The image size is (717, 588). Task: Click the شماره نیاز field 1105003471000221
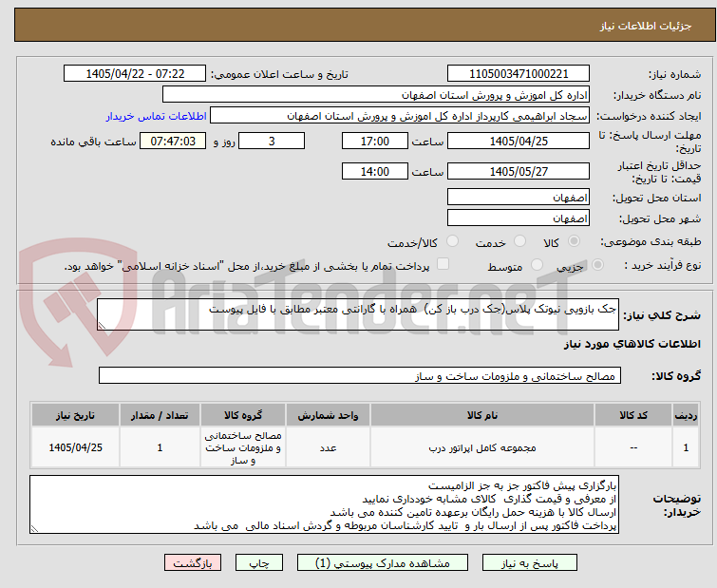point(519,73)
